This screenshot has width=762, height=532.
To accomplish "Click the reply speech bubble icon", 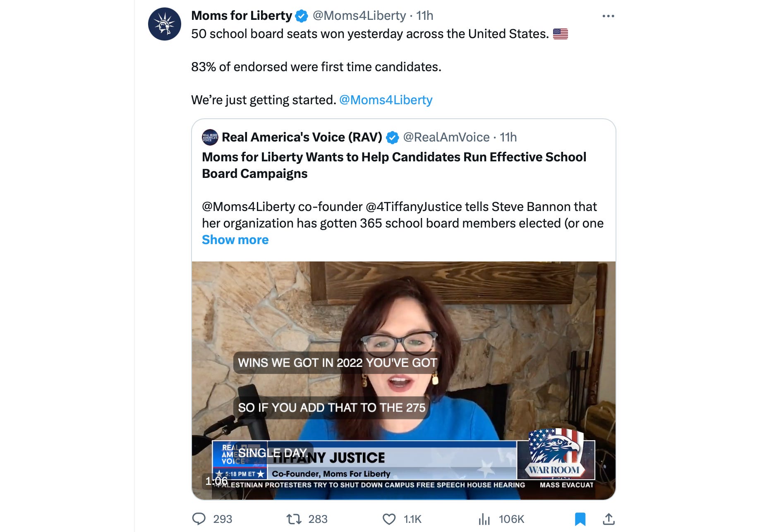I will pos(199,519).
